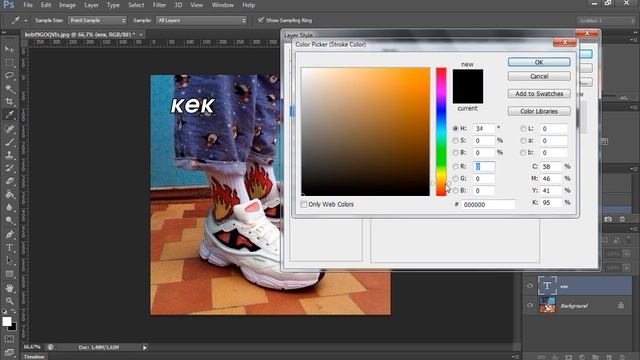This screenshot has height=360, width=640.
Task: Open the Image menu
Action: pyautogui.click(x=67, y=5)
